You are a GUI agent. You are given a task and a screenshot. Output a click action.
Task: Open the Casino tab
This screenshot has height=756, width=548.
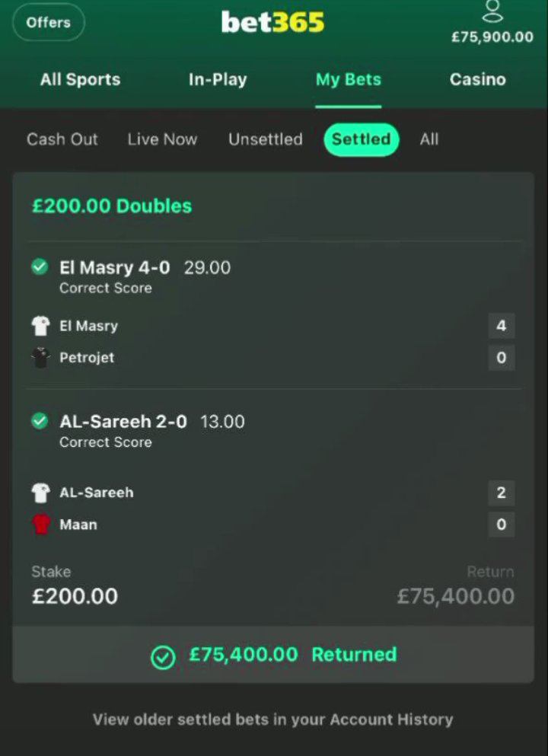478,79
